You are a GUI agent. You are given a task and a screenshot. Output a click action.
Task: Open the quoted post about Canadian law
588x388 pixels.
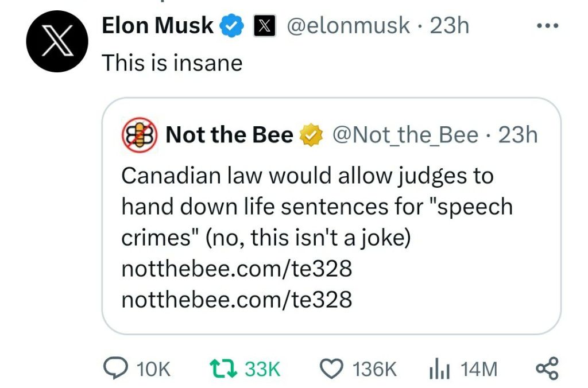click(x=316, y=207)
